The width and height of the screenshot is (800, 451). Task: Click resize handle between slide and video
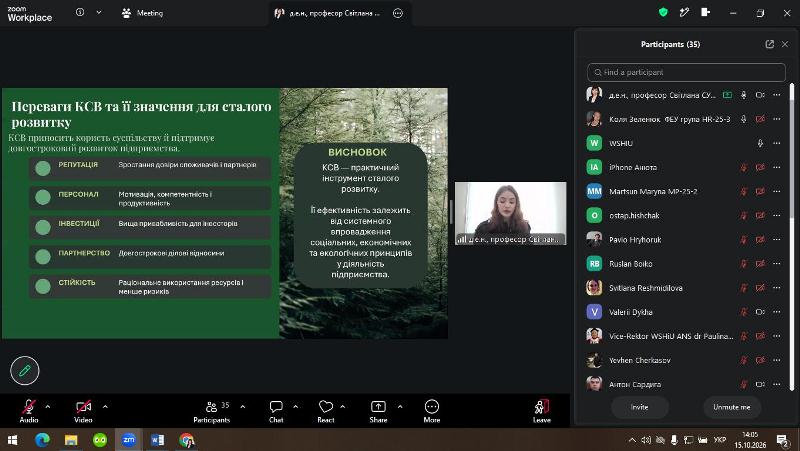451,212
